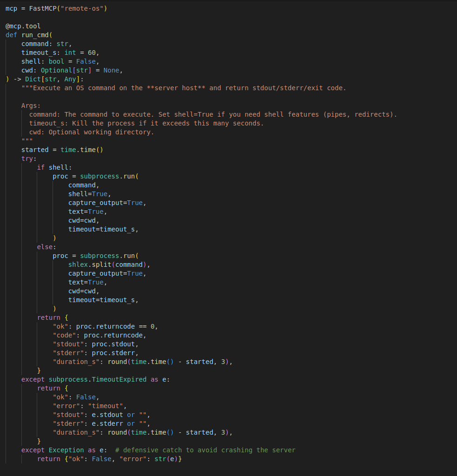457x476 pixels.
Task: Click the else: keyword
Action: [46, 247]
